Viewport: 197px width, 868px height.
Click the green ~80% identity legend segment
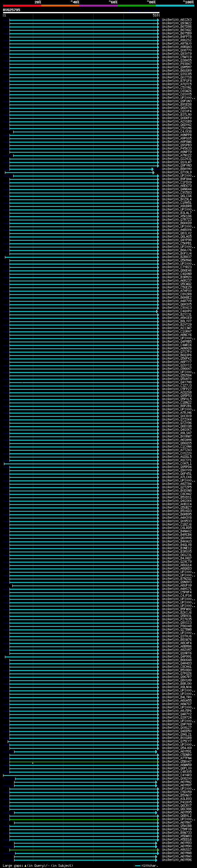(x=137, y=6)
